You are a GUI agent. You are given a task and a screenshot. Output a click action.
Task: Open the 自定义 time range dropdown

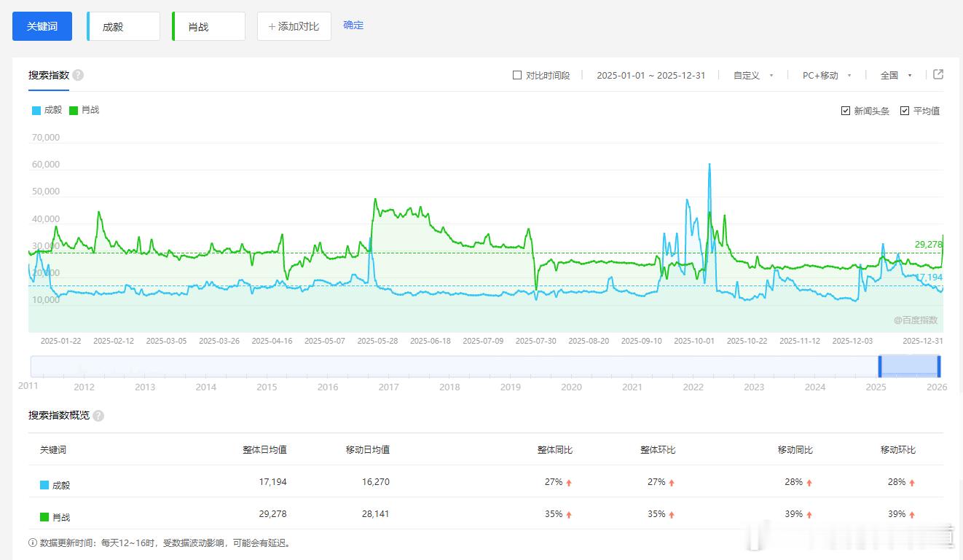click(753, 75)
